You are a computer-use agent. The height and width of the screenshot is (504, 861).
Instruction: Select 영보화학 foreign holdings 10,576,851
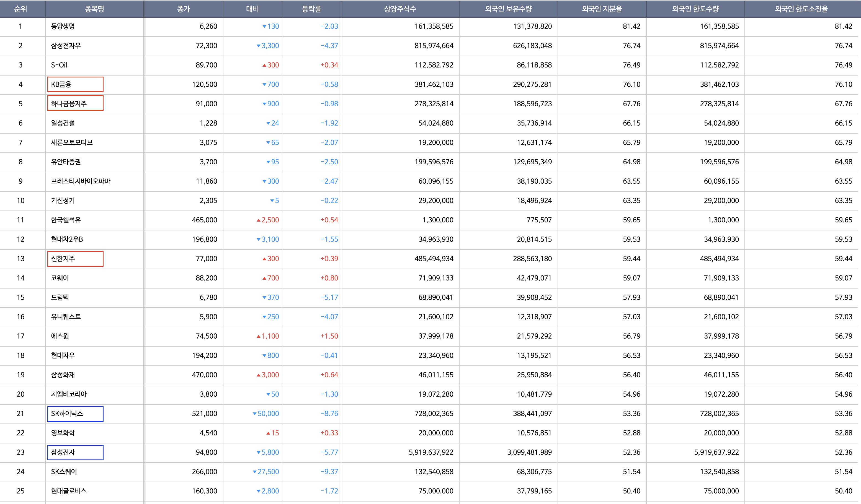coord(534,433)
